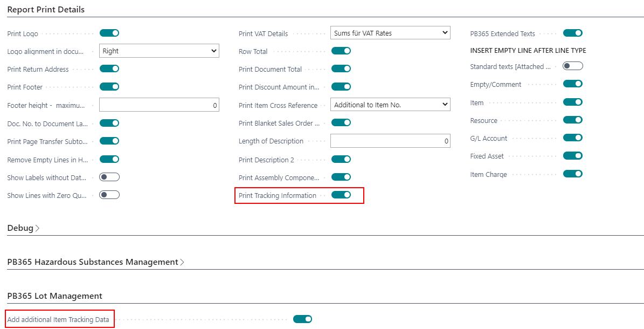
Task: Collapse the Report Print Details header
Action: tap(46, 10)
